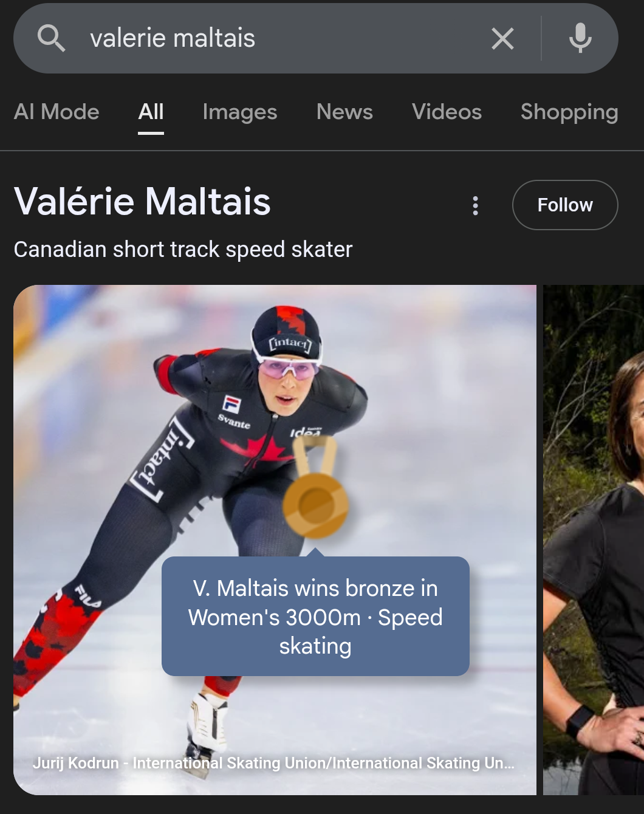
Task: Click the Valérie Maltais heading
Action: click(x=142, y=201)
